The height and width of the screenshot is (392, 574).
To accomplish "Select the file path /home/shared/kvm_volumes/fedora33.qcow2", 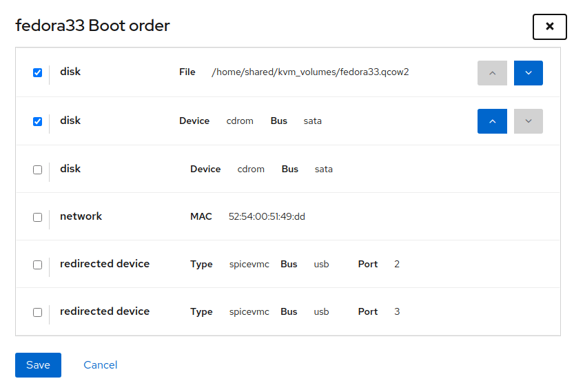I will tap(310, 72).
